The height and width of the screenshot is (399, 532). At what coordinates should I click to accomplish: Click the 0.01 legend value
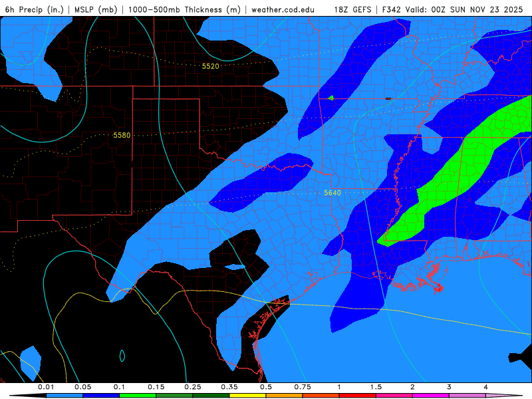click(x=46, y=387)
